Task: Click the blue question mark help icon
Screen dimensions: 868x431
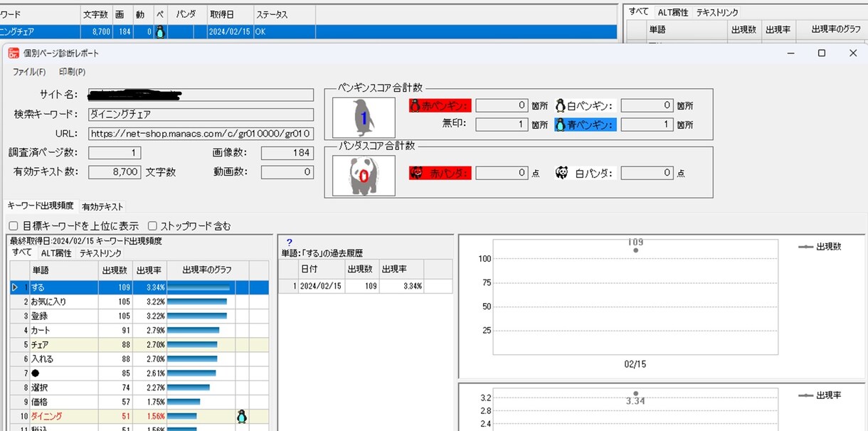Action: [x=290, y=243]
